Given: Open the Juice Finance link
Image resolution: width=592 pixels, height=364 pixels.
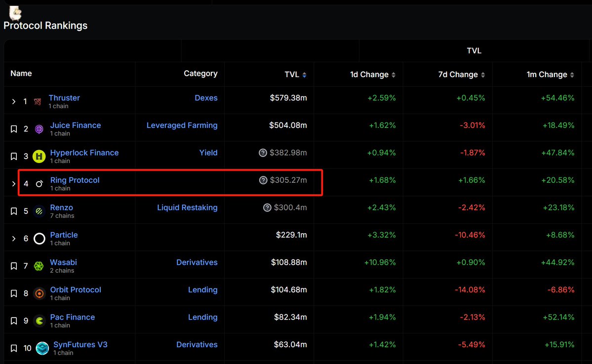Looking at the screenshot, I should (76, 125).
